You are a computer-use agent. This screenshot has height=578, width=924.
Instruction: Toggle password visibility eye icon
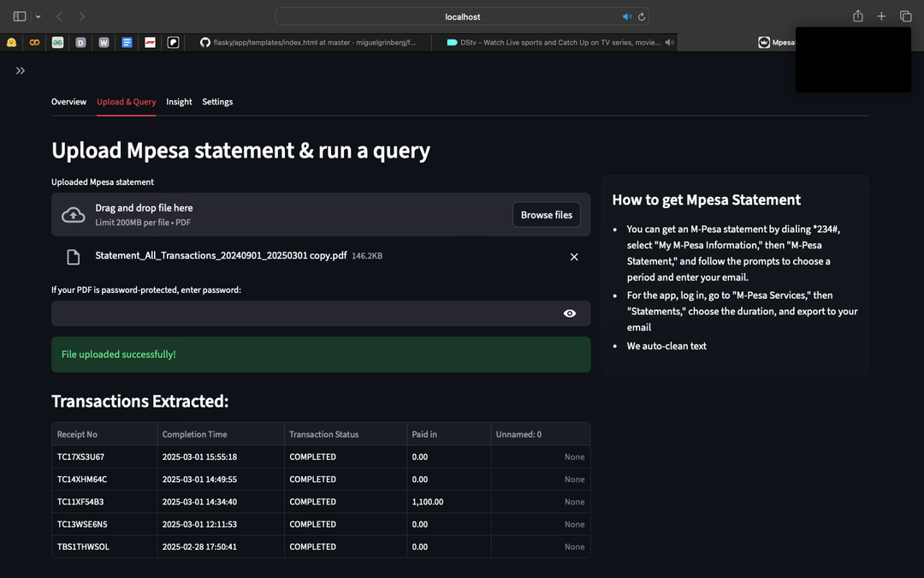[570, 313]
